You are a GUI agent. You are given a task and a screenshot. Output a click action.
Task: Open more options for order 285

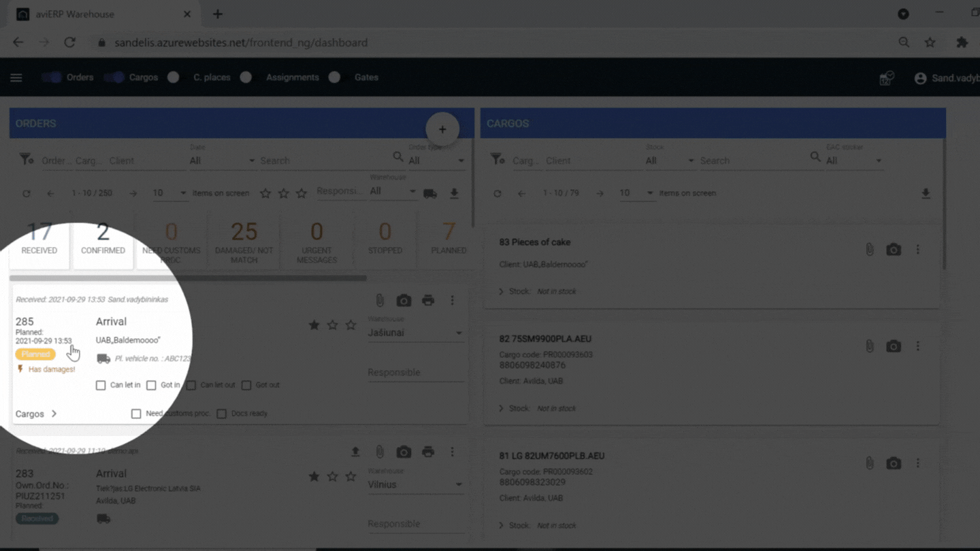(x=452, y=300)
